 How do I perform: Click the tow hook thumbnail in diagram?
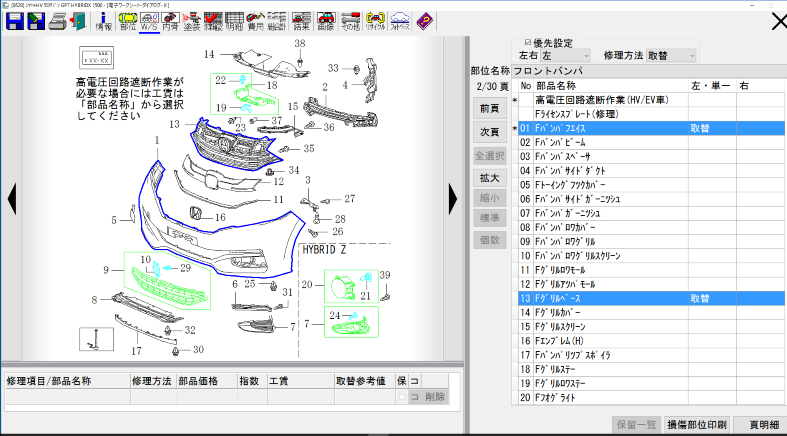pyautogui.click(x=96, y=339)
